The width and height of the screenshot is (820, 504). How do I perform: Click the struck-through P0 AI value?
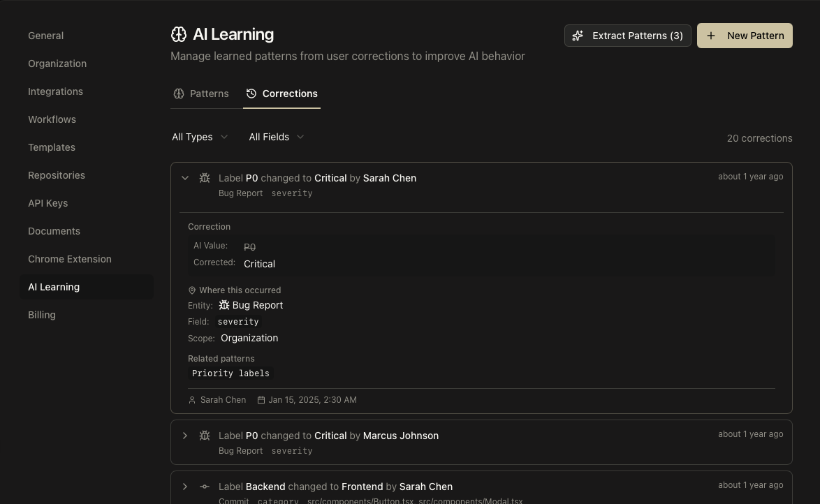tap(249, 247)
